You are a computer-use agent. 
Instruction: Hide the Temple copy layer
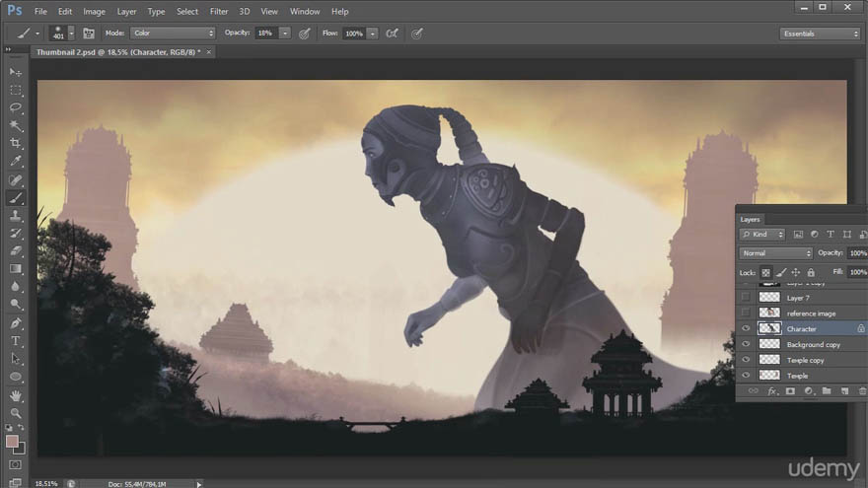coord(746,360)
